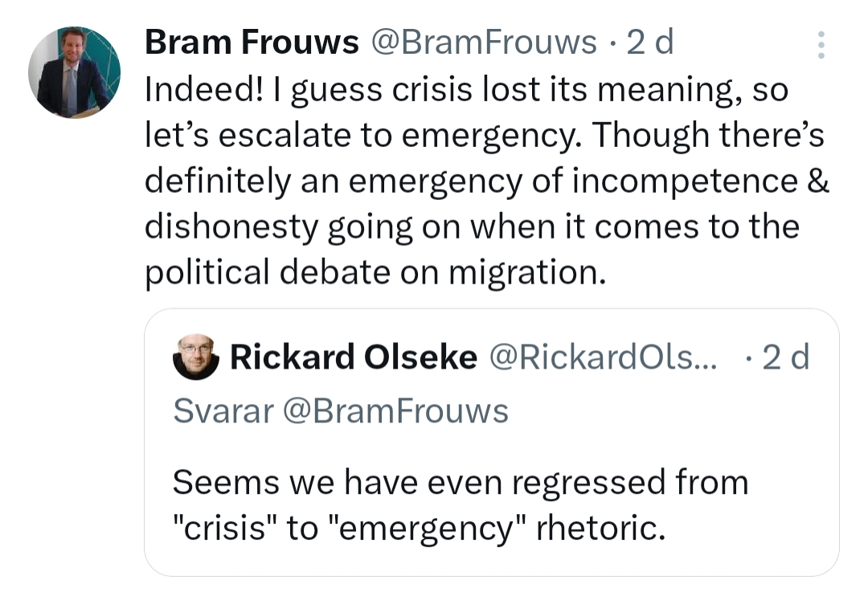The width and height of the screenshot is (868, 592).
Task: Click the "political debate on migration." line
Action: [374, 273]
